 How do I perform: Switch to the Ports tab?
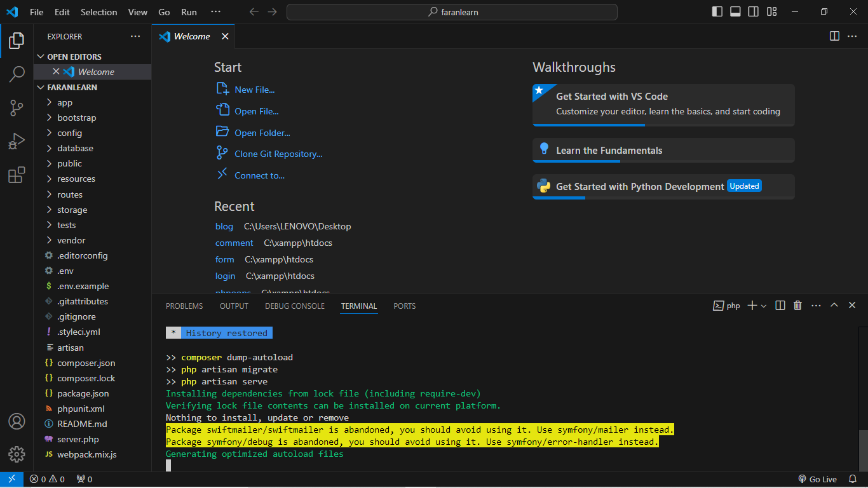tap(404, 306)
